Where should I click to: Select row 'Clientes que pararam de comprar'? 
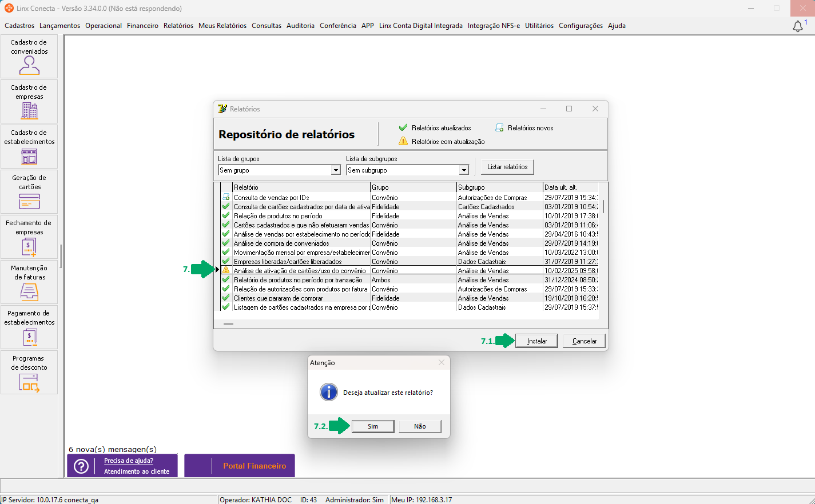coord(410,298)
